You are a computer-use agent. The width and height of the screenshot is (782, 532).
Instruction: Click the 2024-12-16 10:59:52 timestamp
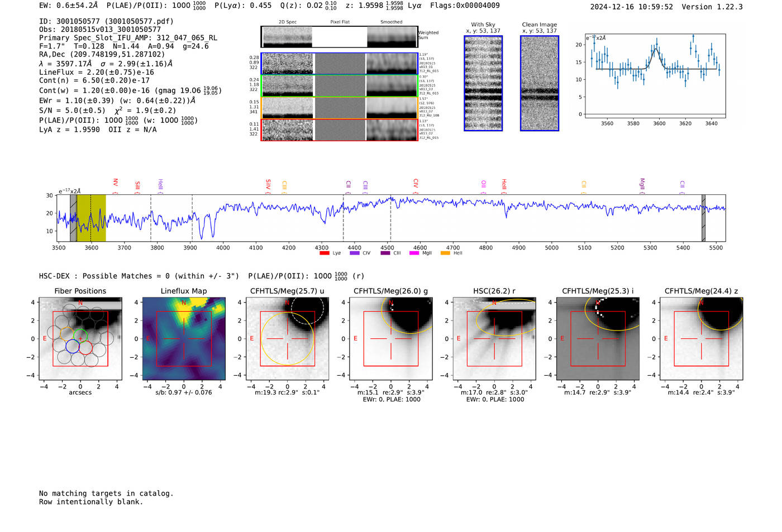(x=631, y=7)
